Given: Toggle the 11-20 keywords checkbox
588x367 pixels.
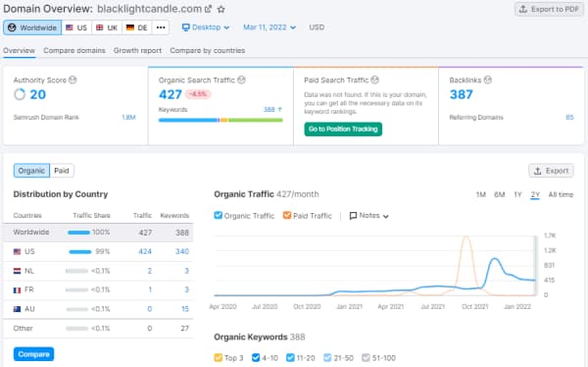Looking at the screenshot, I should click(290, 357).
